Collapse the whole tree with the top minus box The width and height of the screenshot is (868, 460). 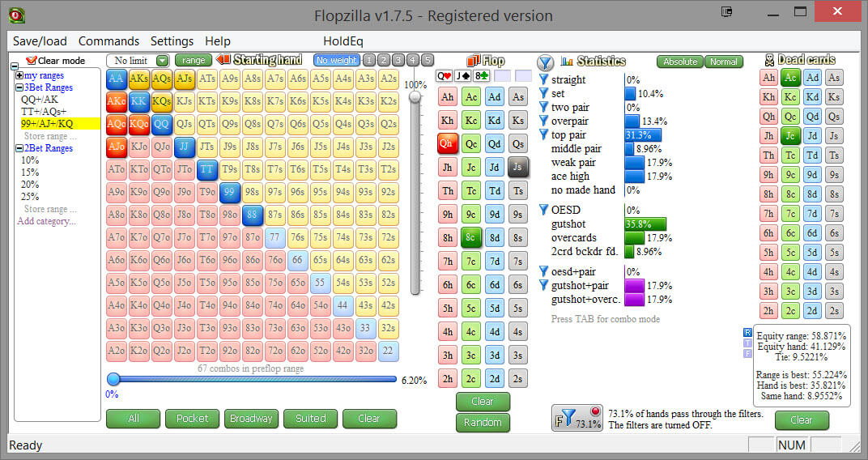(x=14, y=66)
